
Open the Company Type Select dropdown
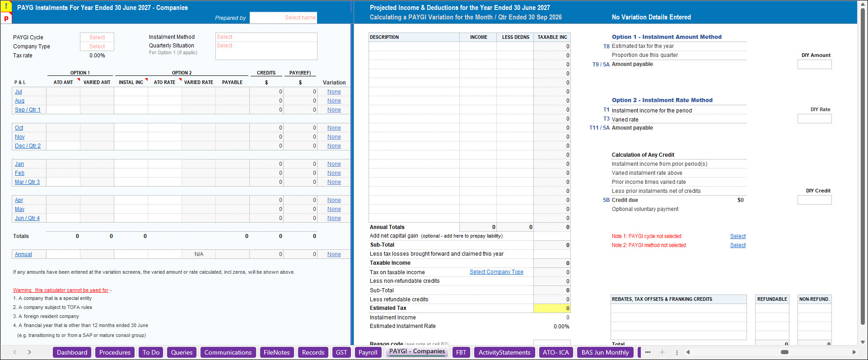(x=97, y=47)
